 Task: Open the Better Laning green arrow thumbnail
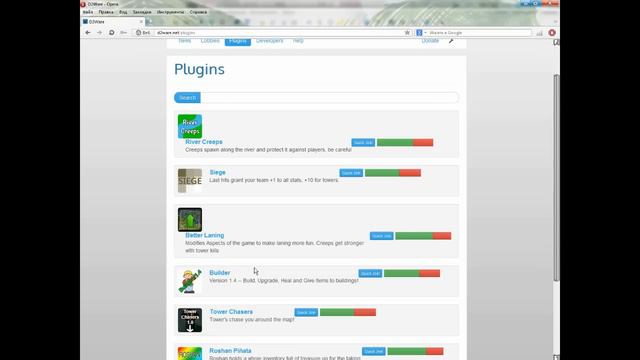[x=190, y=220]
